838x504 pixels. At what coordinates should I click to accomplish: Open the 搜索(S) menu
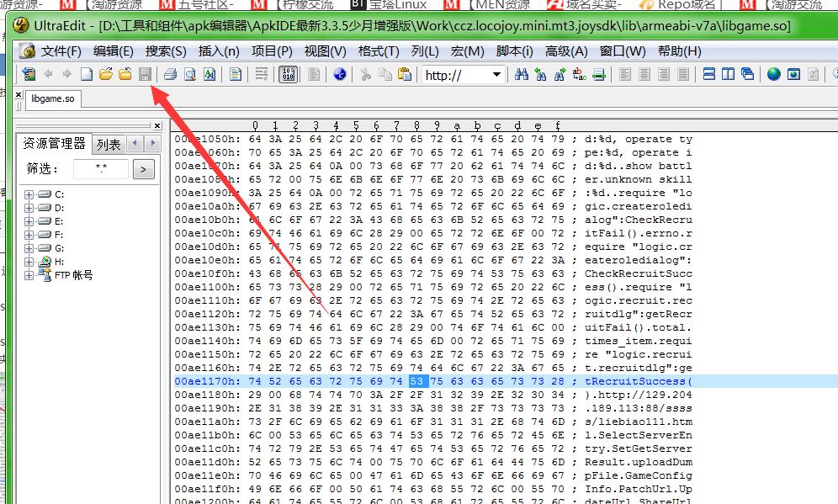pos(166,51)
